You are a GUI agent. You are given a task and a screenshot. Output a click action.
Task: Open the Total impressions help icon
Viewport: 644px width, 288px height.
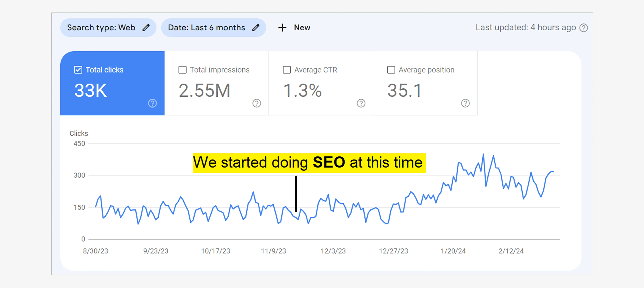click(257, 103)
